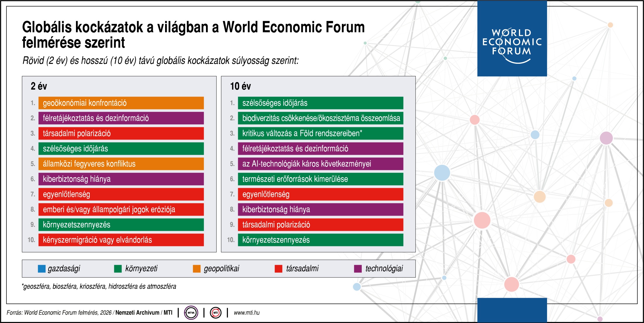The width and height of the screenshot is (644, 323).
Task: Click természeti erőforrások kimerülése bar
Action: (x=320, y=179)
